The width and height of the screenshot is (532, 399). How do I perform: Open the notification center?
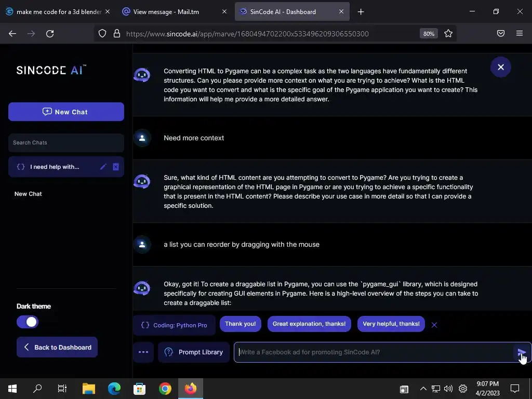pos(515,389)
